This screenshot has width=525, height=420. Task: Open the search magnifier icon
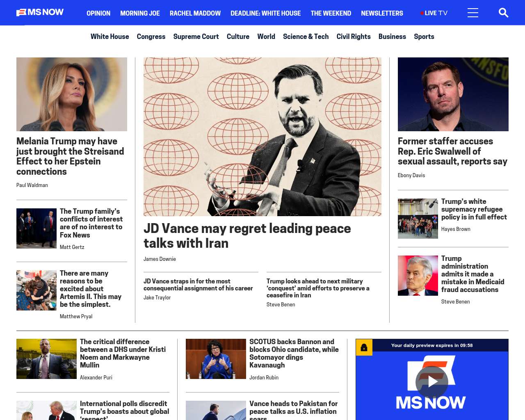point(503,13)
